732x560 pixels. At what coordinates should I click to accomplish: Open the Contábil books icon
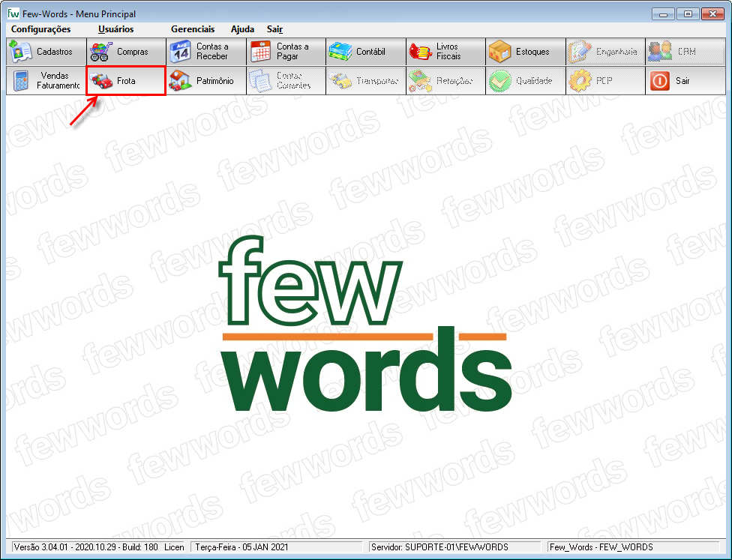pos(340,51)
